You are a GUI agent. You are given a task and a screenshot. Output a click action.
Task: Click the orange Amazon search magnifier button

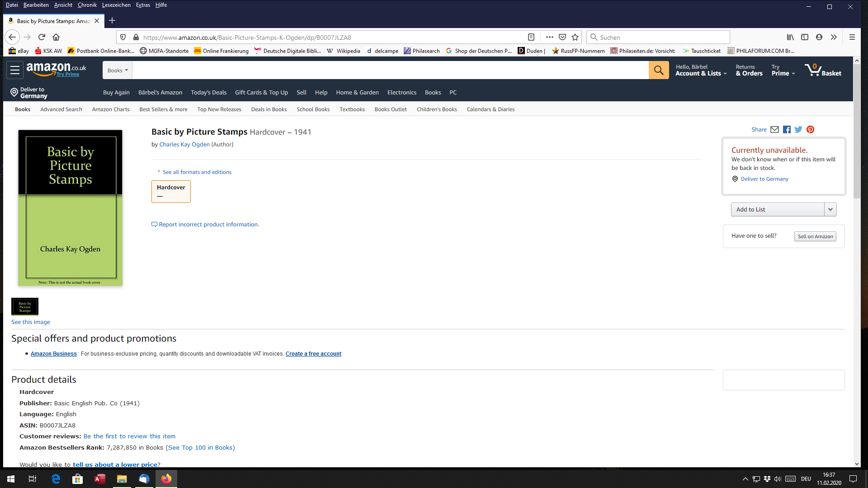[659, 70]
